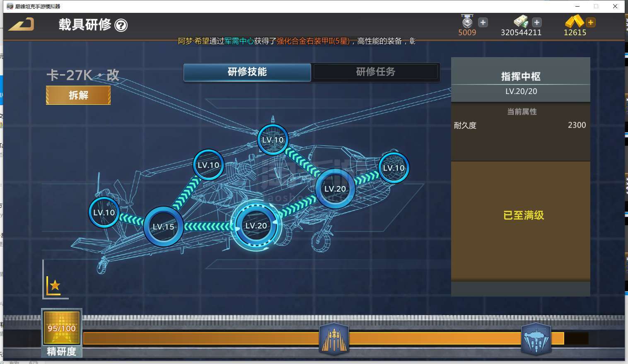Select the helicopter milestone badge on progress bar
Screen dimensions: 628x364
[x=536, y=339]
